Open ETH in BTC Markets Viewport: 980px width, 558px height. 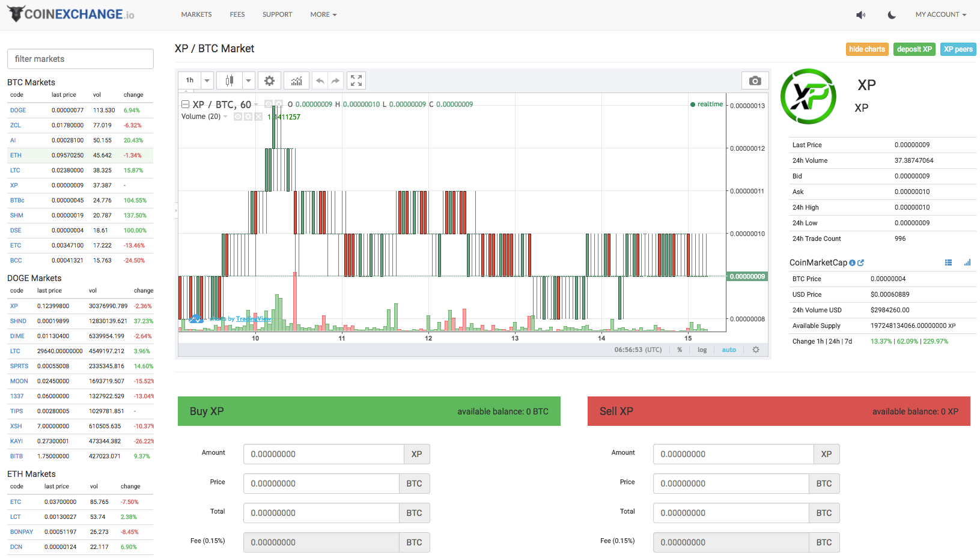click(16, 156)
